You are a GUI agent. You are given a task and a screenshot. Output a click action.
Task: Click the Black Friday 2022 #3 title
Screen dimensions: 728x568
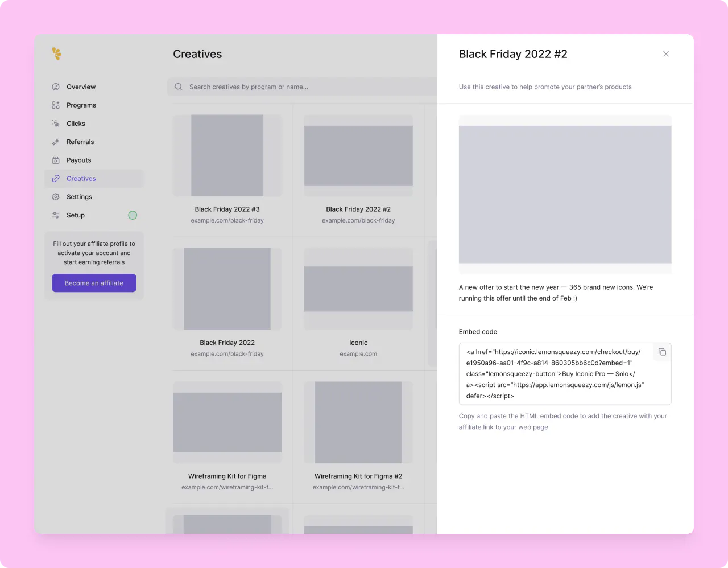coord(227,209)
